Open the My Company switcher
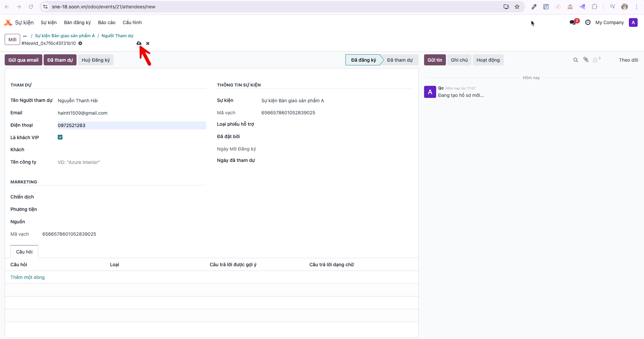This screenshot has height=339, width=644. pos(609,22)
